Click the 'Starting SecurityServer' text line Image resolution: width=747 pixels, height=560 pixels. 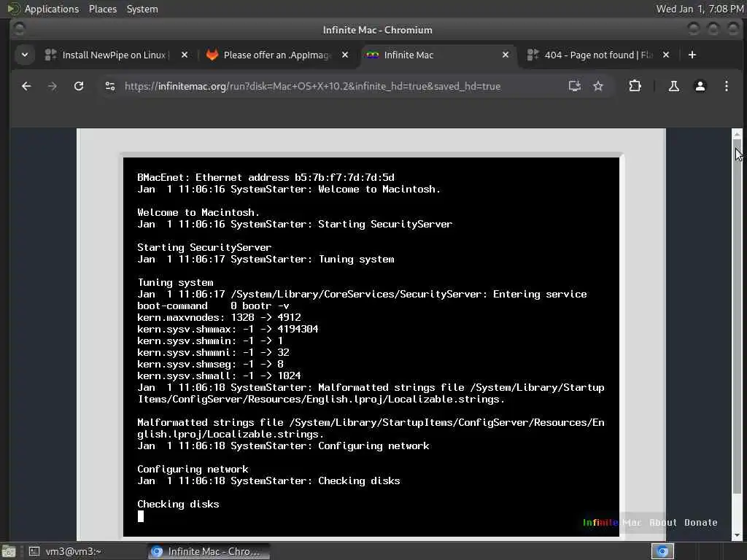pos(204,248)
